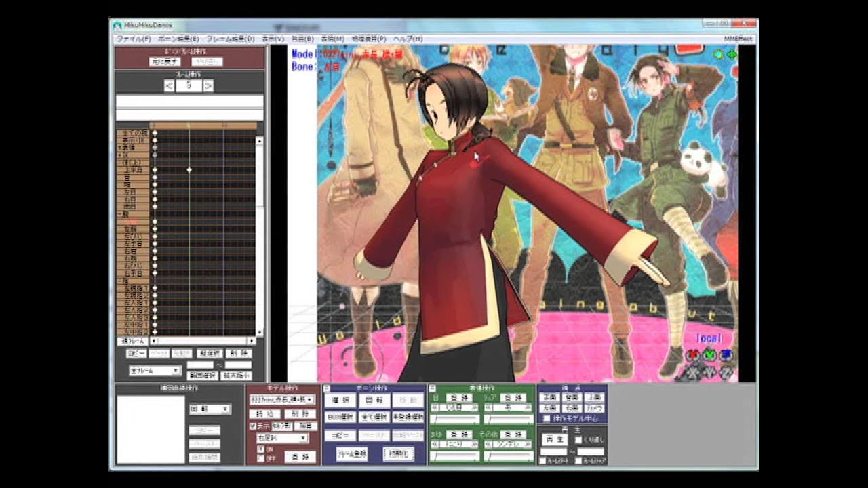Click the 再生 play button
Screen dimensions: 868x488
555,440
